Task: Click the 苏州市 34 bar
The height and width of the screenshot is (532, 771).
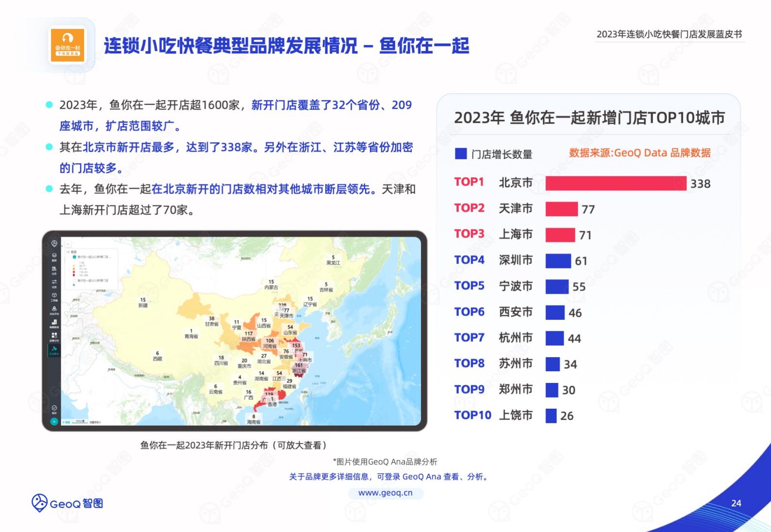Action: tap(553, 364)
